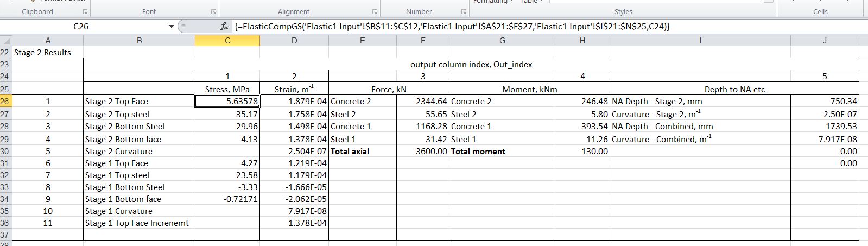Click into the ElasticCompGS formula bar text

451,27
